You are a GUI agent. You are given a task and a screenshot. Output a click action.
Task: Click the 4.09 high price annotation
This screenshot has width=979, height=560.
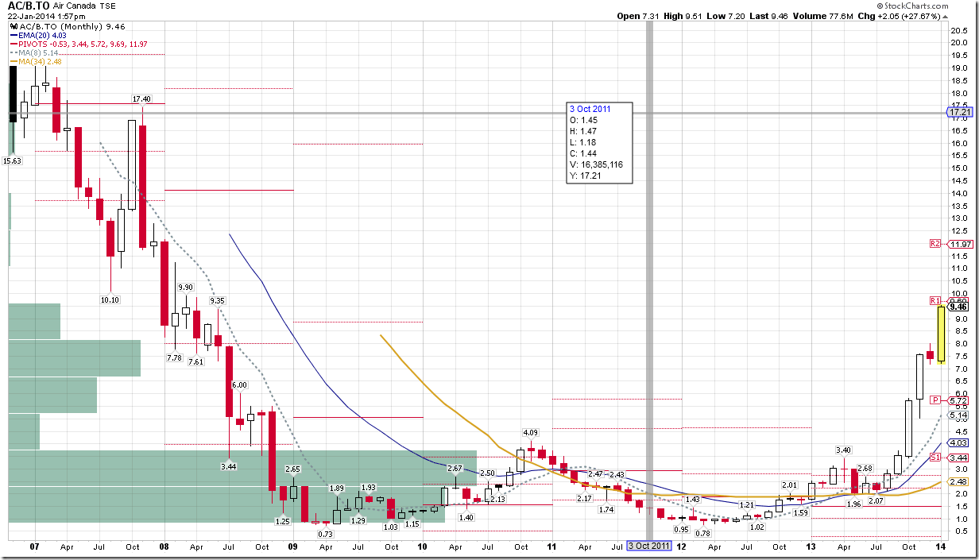click(530, 432)
